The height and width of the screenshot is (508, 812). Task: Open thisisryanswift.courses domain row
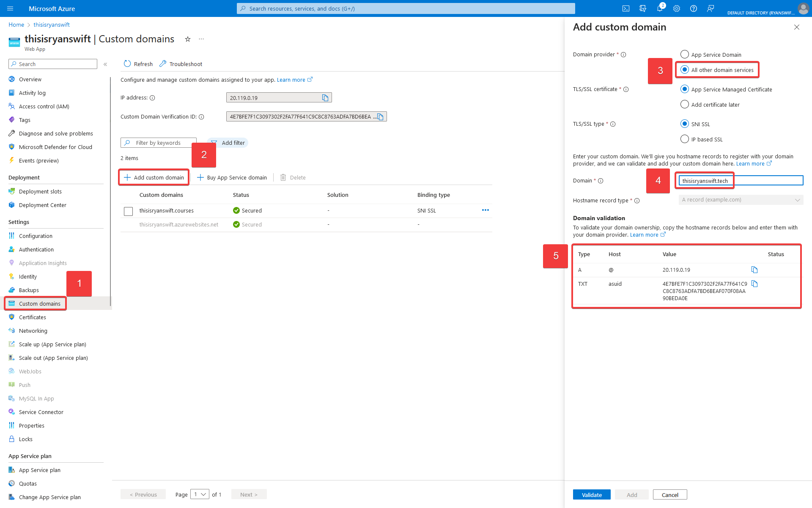167,210
